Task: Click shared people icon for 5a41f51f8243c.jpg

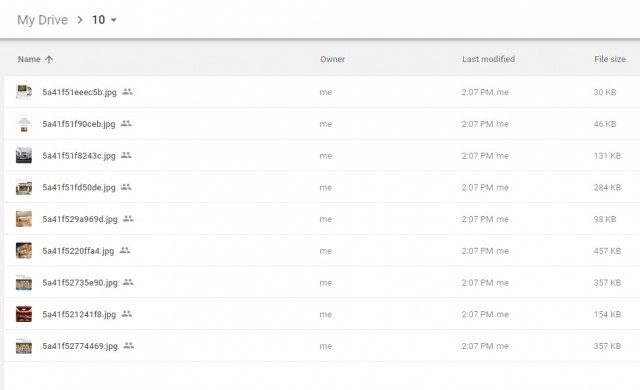Action: pyautogui.click(x=126, y=155)
